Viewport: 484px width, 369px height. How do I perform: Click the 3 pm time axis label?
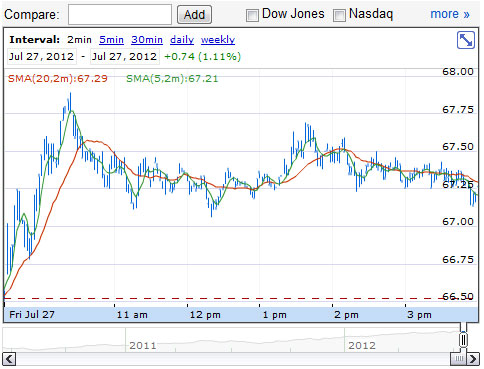(x=419, y=315)
